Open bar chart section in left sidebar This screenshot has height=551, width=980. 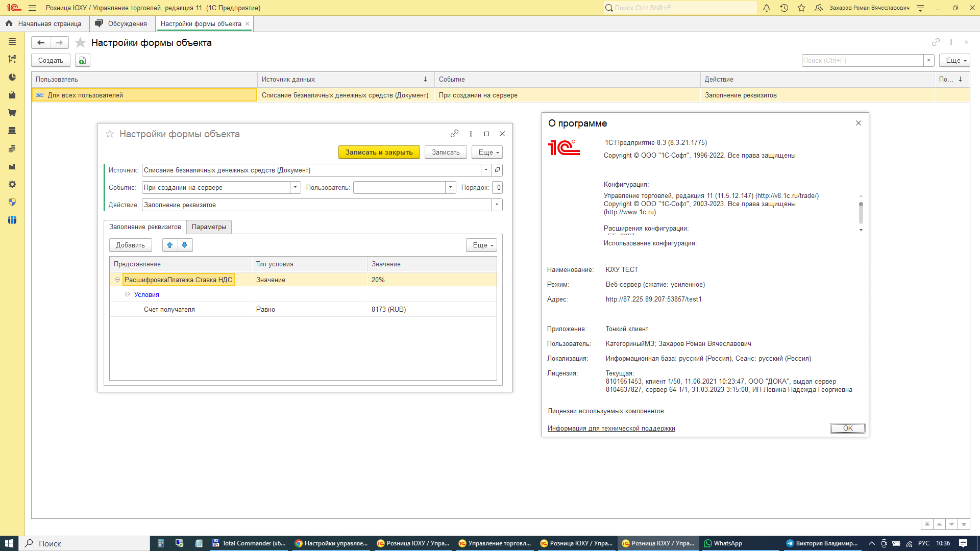[x=12, y=166]
